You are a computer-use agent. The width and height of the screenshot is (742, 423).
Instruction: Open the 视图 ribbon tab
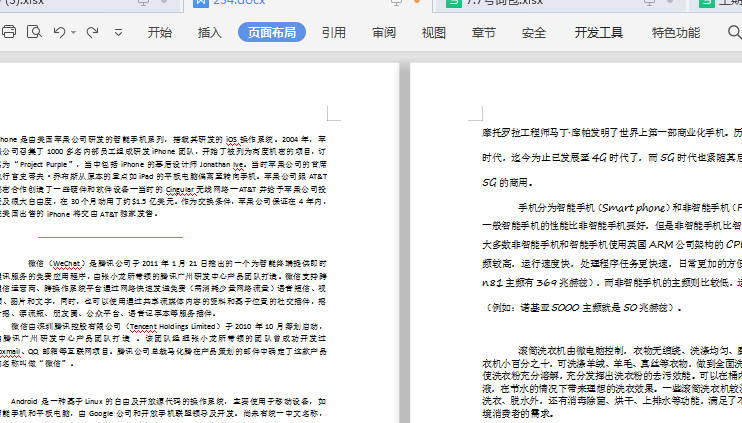434,33
